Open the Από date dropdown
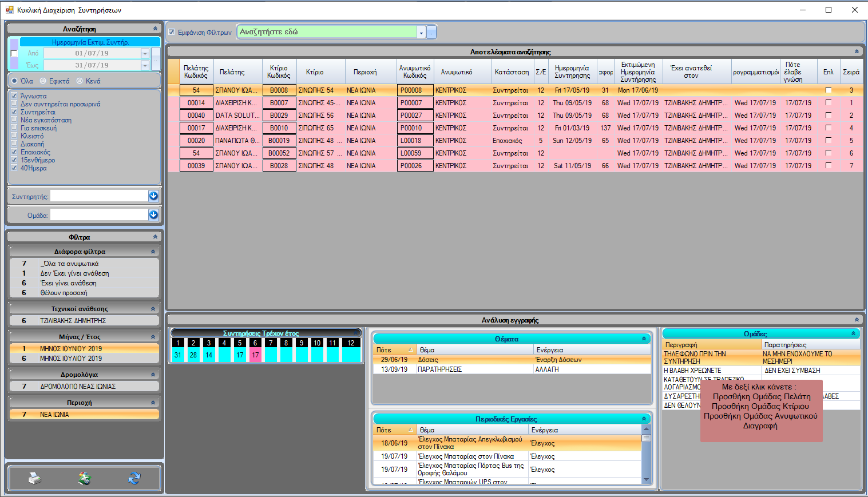Screen dimensions: 868x497 145,54
